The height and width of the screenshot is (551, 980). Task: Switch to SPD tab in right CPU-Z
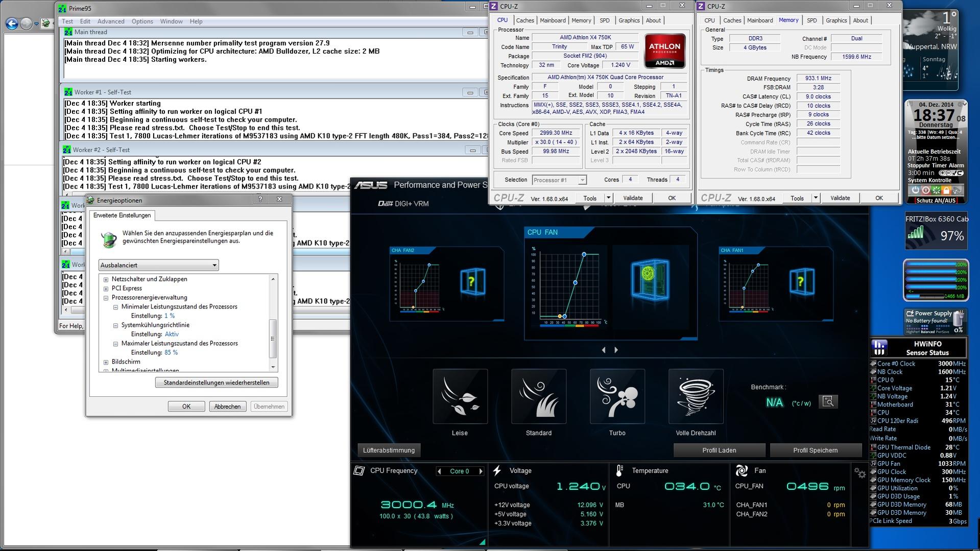click(812, 20)
